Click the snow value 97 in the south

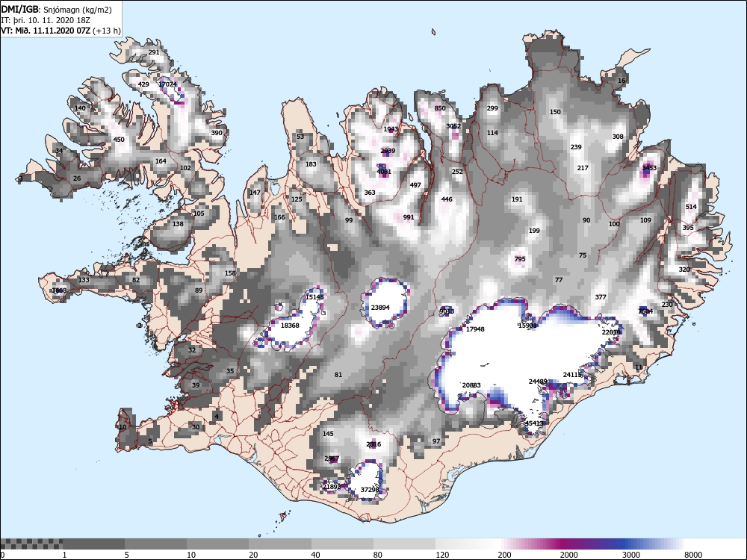click(x=436, y=441)
